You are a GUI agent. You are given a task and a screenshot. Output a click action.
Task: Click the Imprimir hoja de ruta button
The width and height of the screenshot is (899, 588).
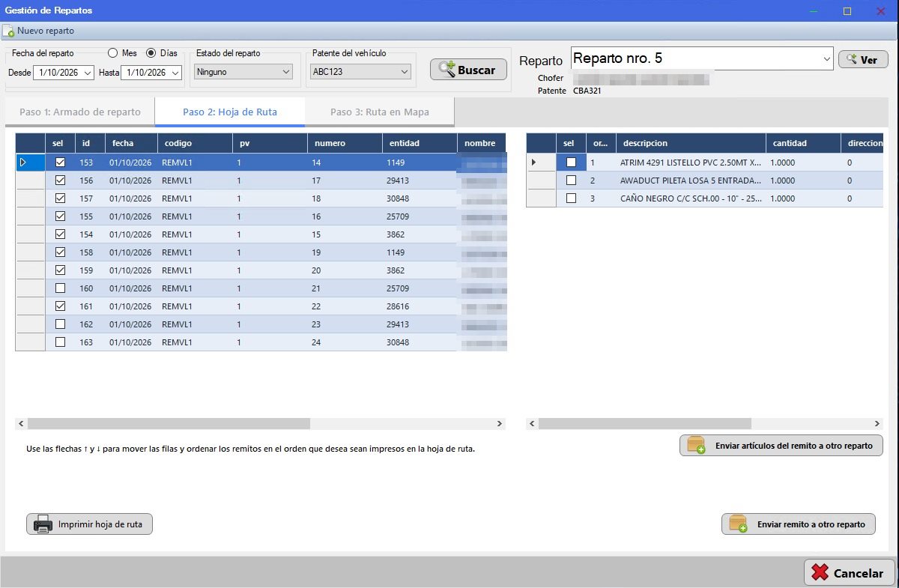[89, 524]
